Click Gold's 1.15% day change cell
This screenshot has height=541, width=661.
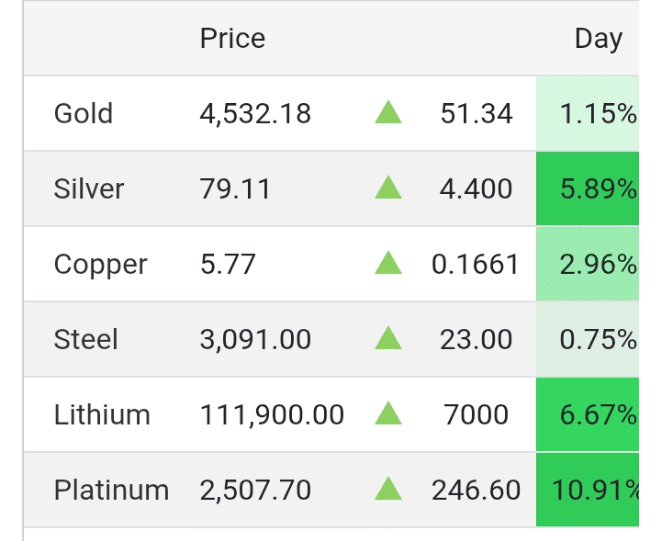tap(597, 114)
